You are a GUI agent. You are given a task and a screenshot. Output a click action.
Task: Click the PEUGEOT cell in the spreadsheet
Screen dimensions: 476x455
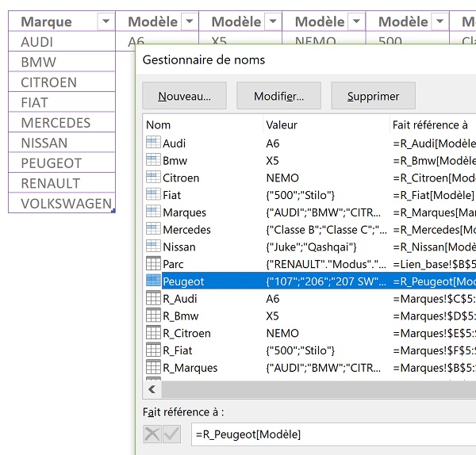(62, 162)
